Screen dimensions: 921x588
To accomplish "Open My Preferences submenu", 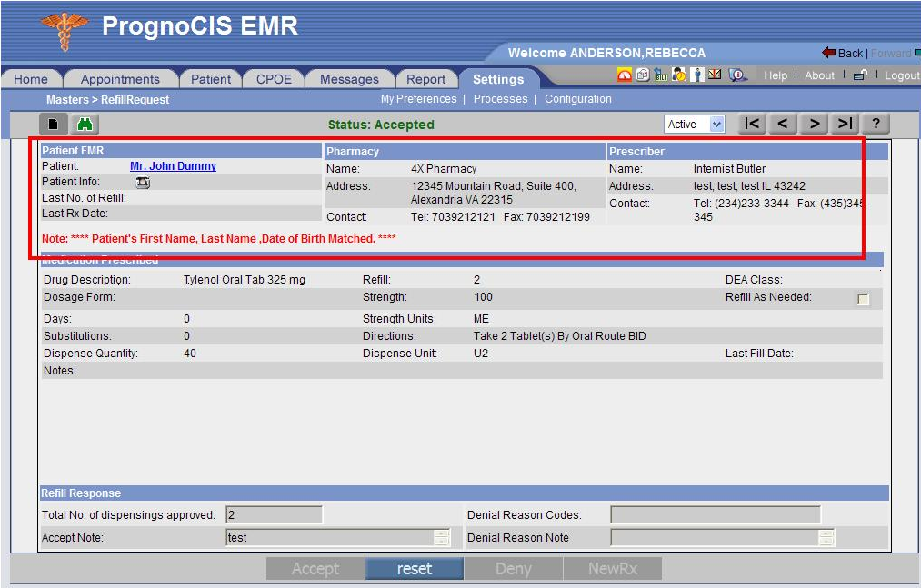I will point(419,99).
